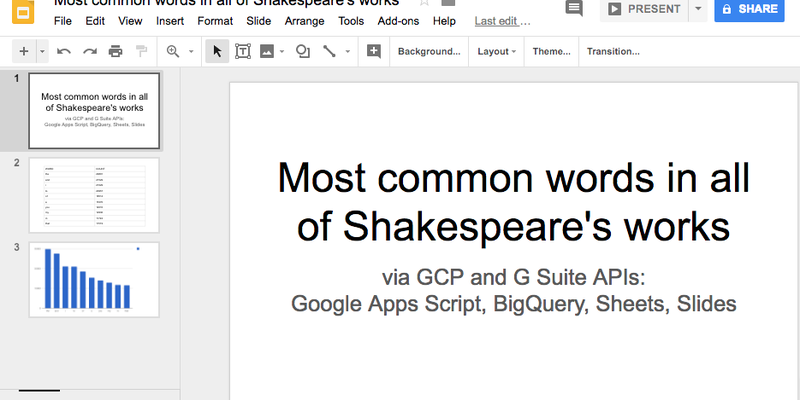Open the Google Slides home icon
This screenshot has width=800, height=400.
point(22,11)
